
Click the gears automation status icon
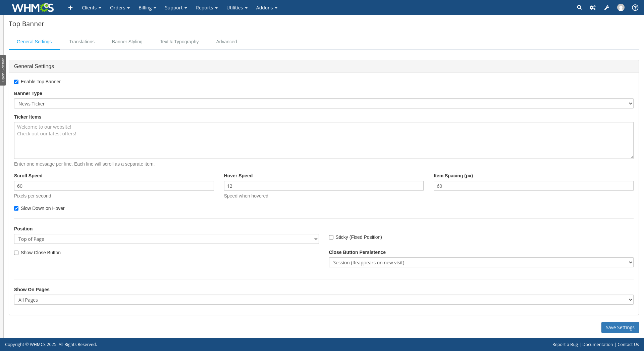coord(593,7)
